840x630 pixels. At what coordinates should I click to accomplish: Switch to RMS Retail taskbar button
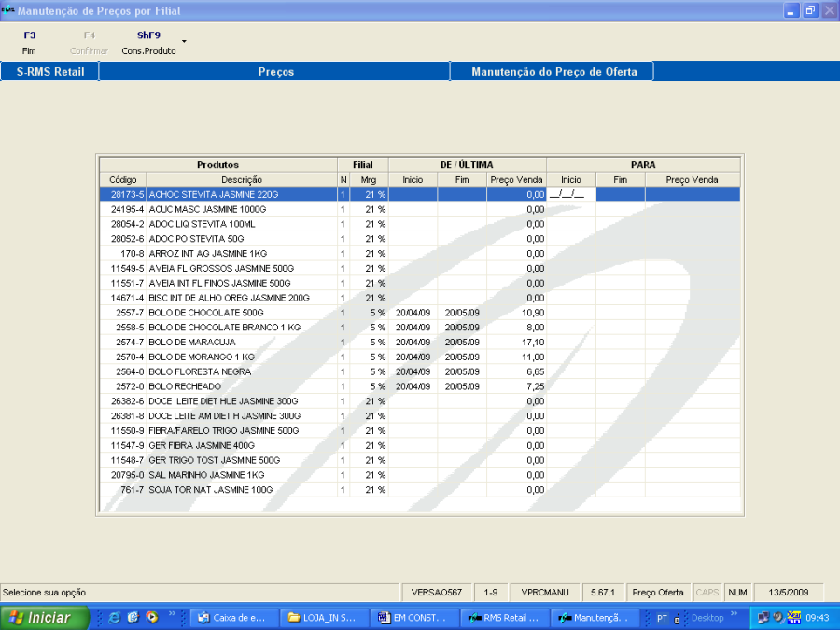click(x=504, y=618)
